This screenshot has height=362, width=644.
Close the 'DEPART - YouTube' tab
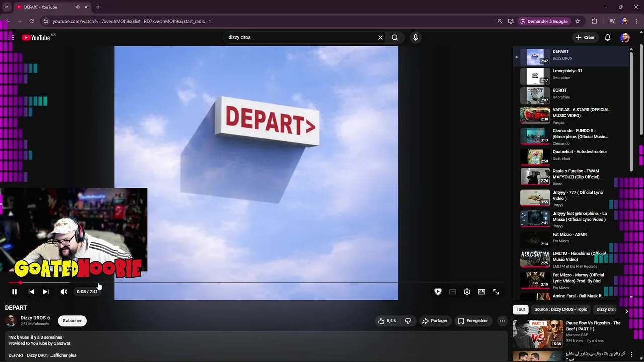point(86,7)
